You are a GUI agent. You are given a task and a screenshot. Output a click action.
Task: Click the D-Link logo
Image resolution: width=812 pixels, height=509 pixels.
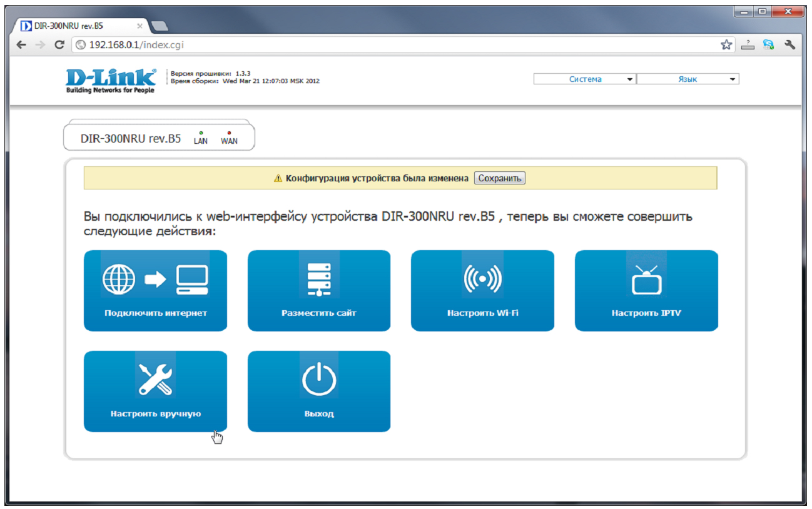coord(111,80)
